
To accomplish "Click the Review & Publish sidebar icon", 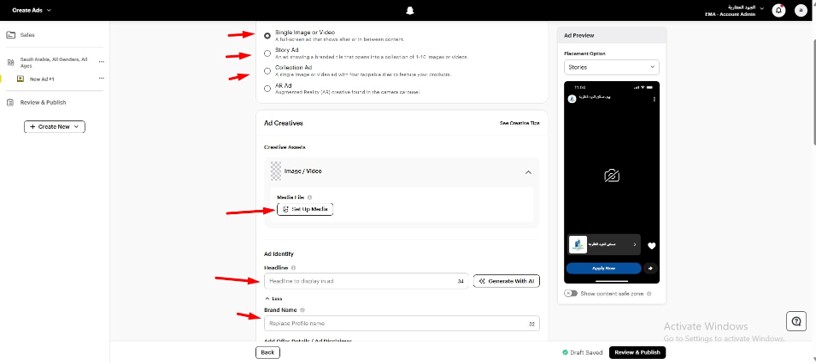I will point(10,102).
